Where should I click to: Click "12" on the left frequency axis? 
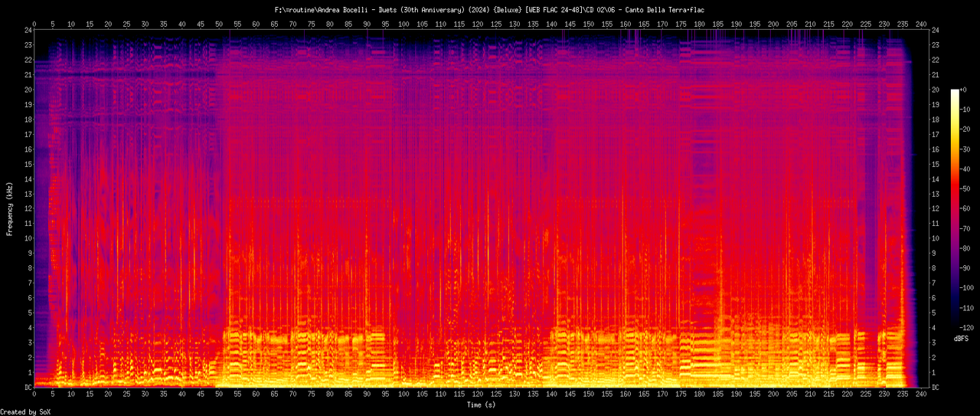[x=28, y=208]
